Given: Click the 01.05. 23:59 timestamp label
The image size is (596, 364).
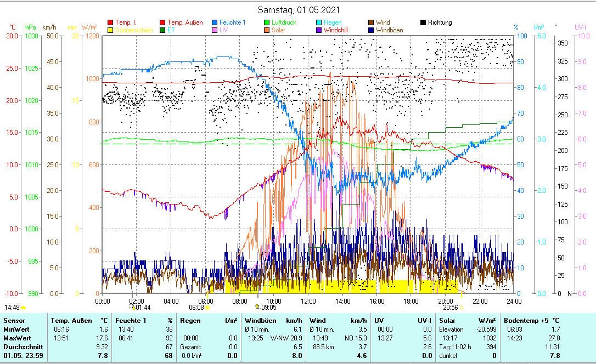Looking at the screenshot, I should tap(23, 356).
